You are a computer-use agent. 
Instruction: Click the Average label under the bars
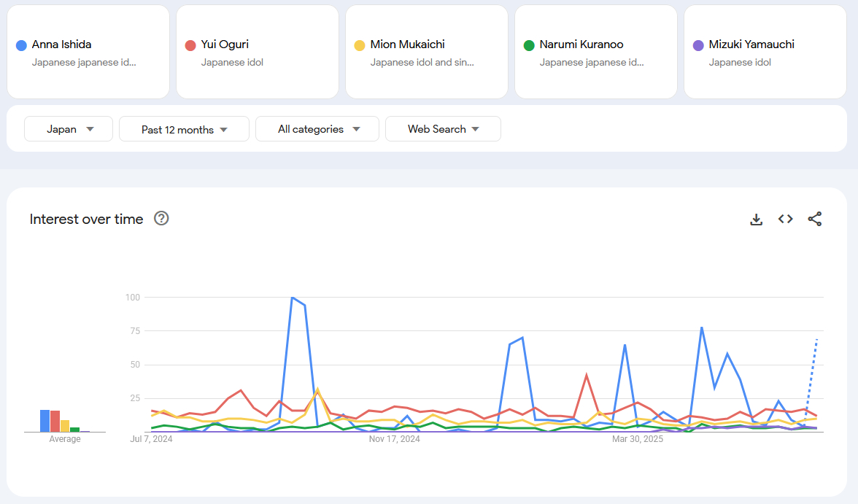(x=64, y=439)
